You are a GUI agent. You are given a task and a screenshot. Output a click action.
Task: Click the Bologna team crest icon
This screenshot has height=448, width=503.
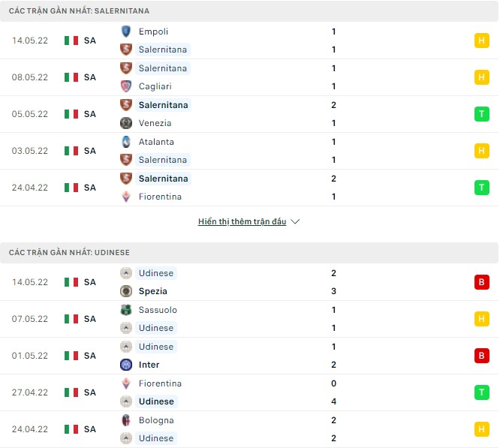[126, 420]
